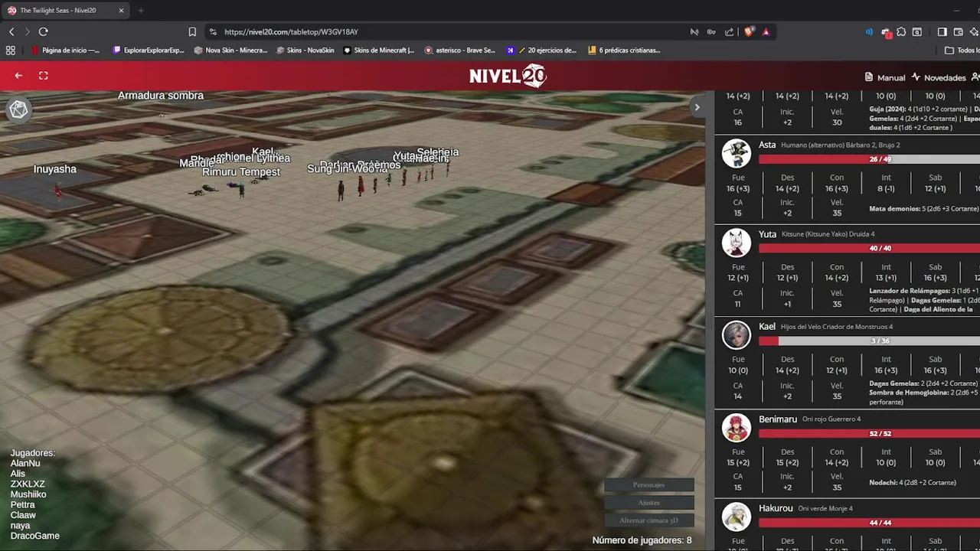Toggle the browser sidebar panel icon
Screen dimensions: 980x551
click(x=942, y=31)
